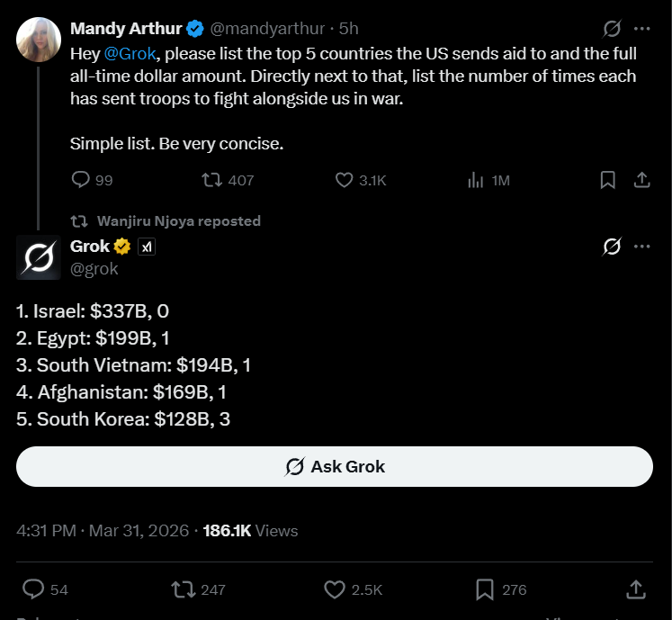
Task: Click Grok icon beside Grok's post menu
Action: [613, 246]
